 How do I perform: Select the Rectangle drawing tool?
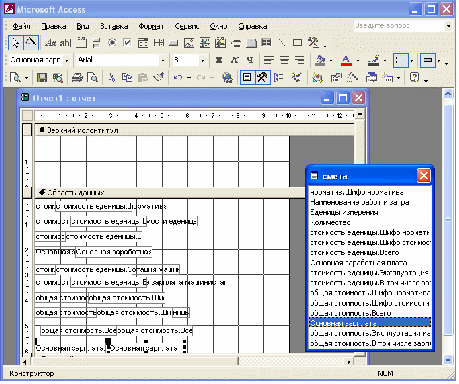297,43
